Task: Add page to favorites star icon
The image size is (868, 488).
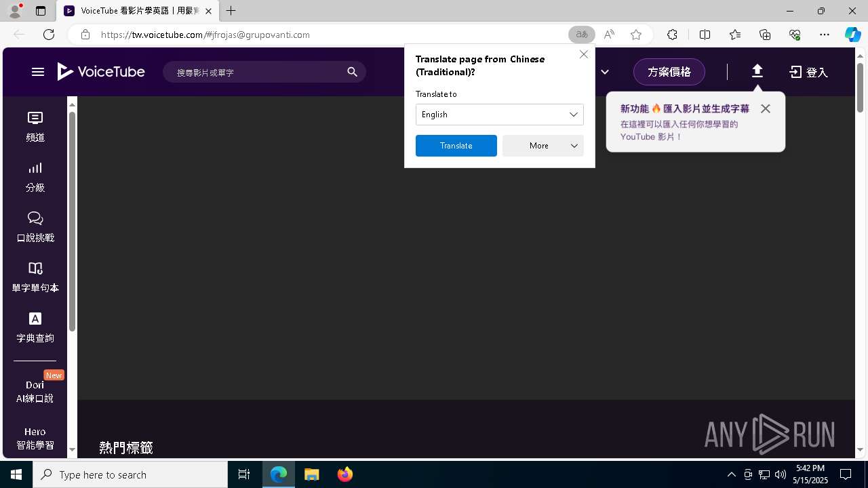Action: coord(636,35)
